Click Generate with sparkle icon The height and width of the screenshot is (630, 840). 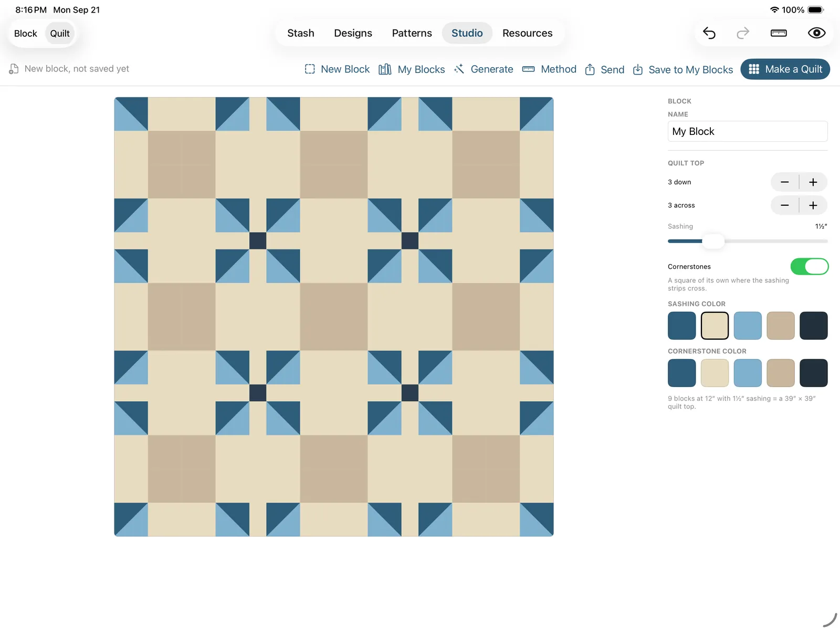click(x=484, y=69)
